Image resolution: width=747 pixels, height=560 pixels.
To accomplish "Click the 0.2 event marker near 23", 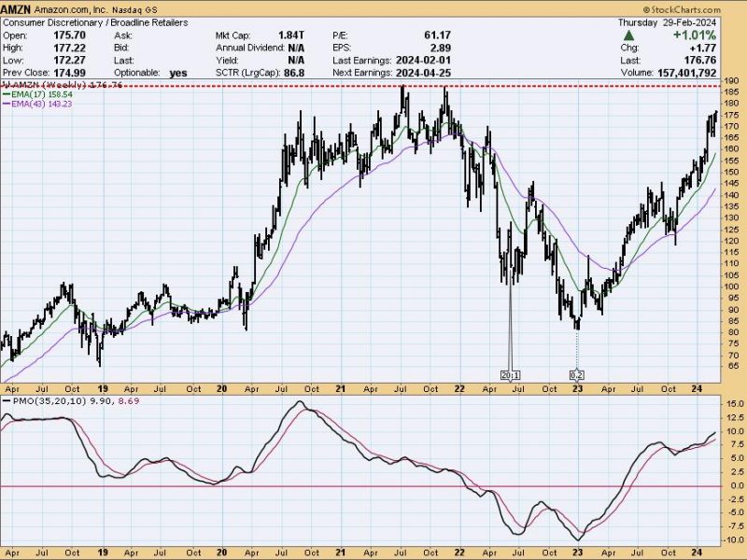I will point(576,375).
